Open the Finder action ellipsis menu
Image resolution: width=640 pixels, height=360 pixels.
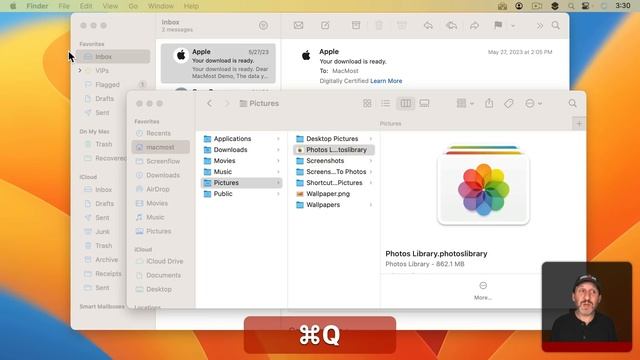click(533, 103)
